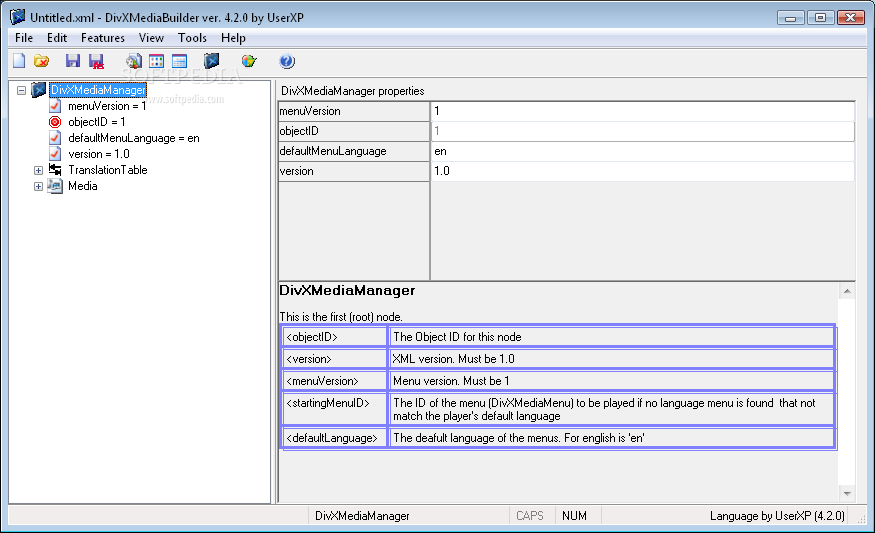The image size is (875, 533).
Task: Click the '<menuVersion>' cell in help table
Action: click(334, 381)
